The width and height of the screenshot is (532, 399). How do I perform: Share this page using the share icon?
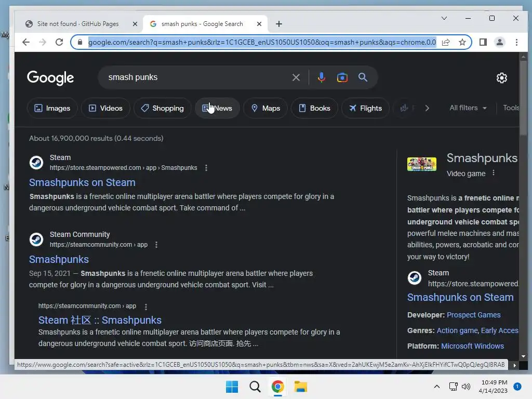click(446, 42)
